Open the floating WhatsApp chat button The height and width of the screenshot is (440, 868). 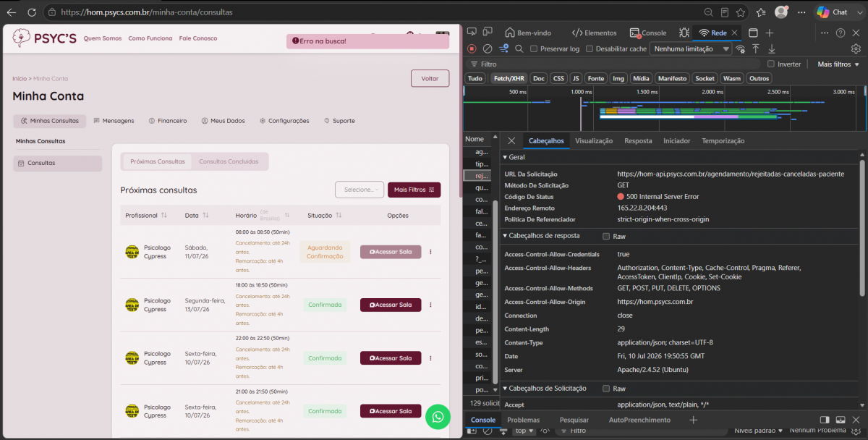[x=438, y=417]
